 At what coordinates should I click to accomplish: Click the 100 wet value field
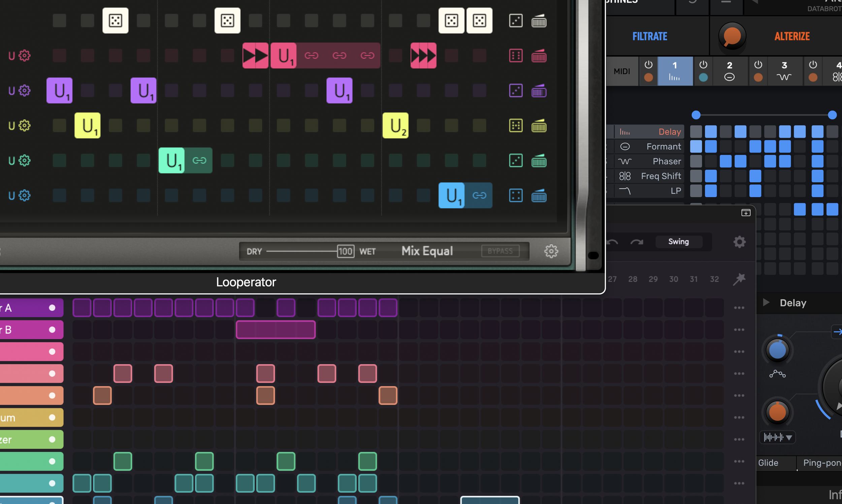tap(345, 251)
